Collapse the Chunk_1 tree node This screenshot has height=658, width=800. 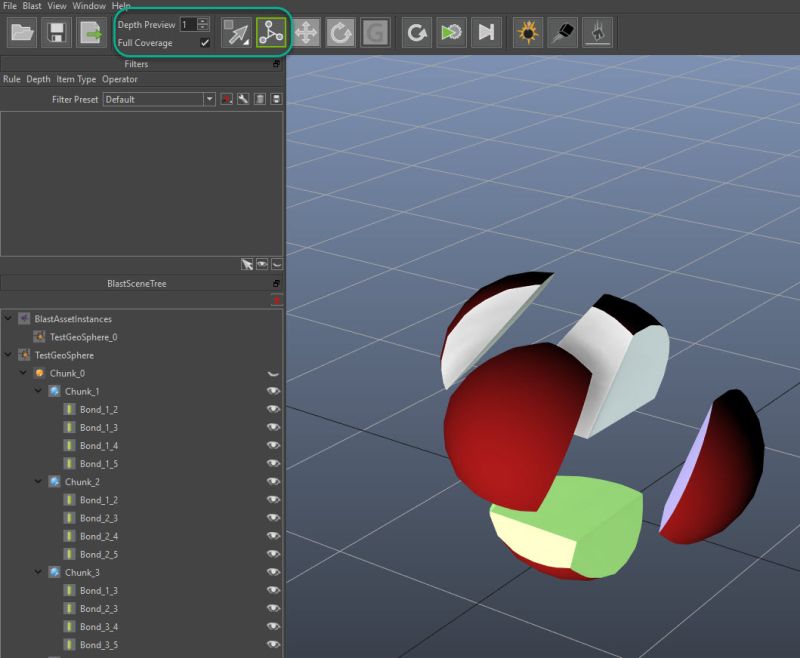click(x=39, y=391)
